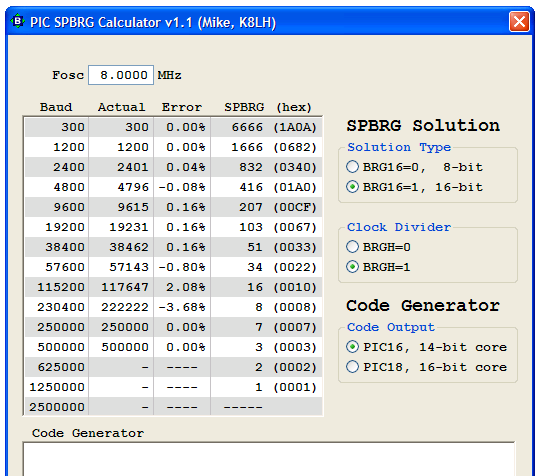Screen dimensions: 541x476
Task: Click SPBRG value 207 (00CF) cell
Action: (x=266, y=207)
